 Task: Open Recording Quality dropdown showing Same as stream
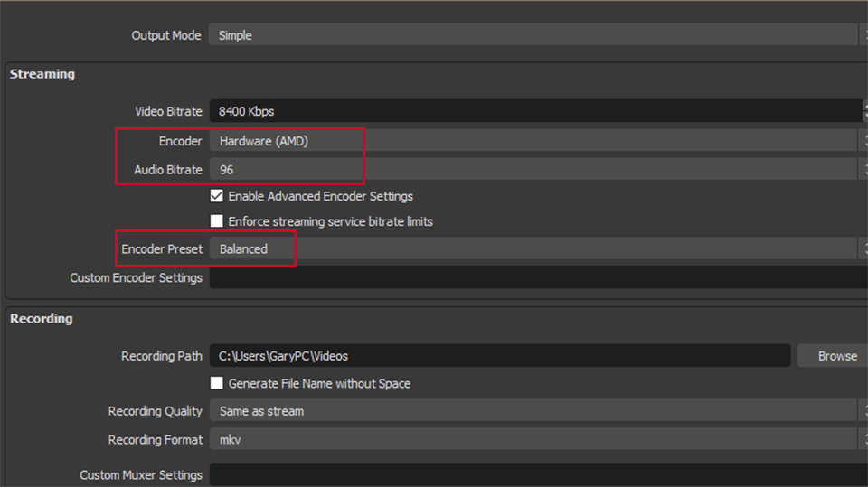[538, 411]
